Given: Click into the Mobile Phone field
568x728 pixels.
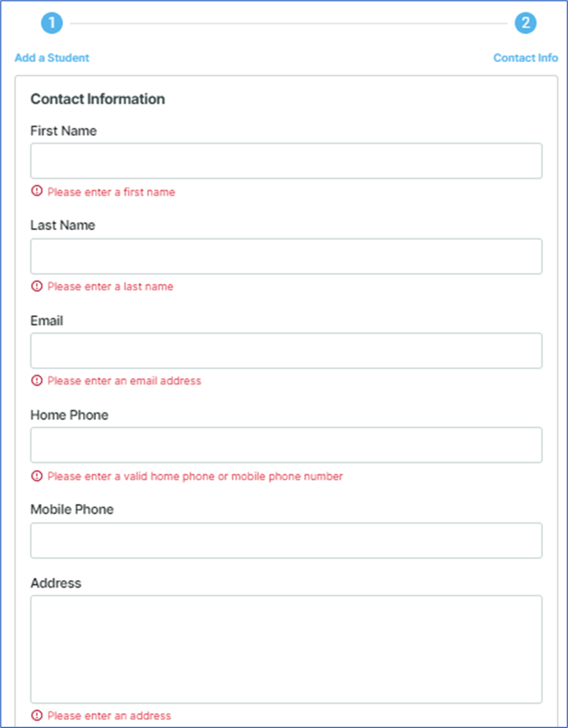Looking at the screenshot, I should click(x=286, y=540).
